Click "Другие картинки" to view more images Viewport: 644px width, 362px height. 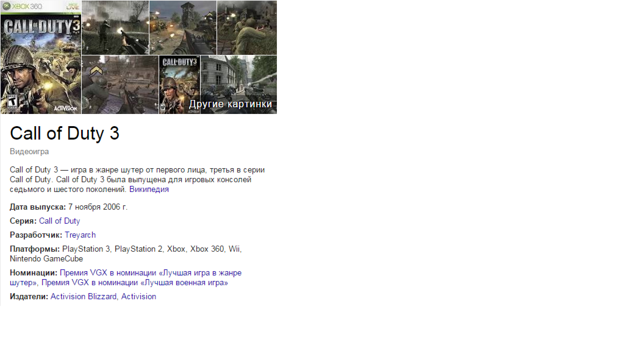(x=231, y=104)
